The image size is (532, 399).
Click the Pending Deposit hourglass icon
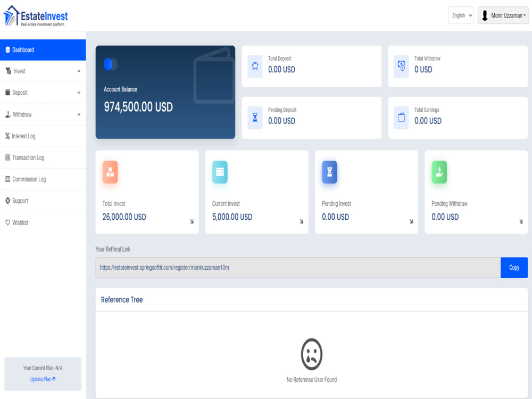(x=255, y=118)
